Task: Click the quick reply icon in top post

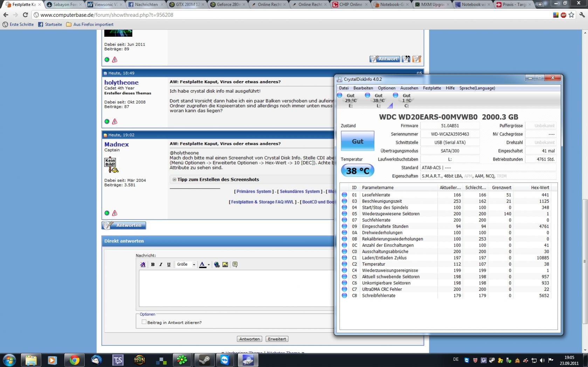Action: click(x=416, y=59)
